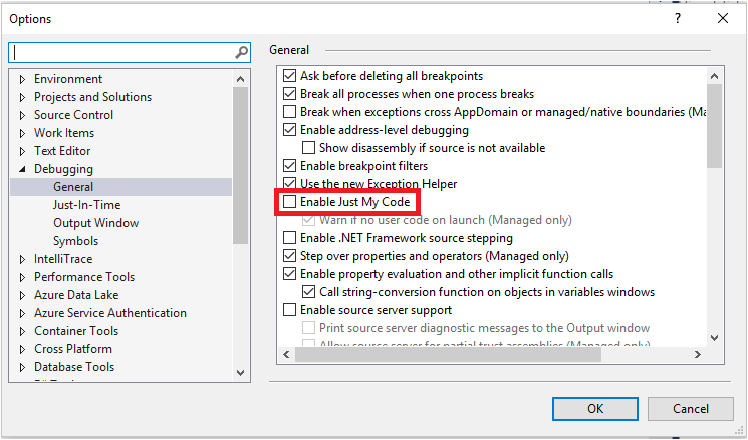
Task: Click the Help question mark button
Action: click(x=678, y=18)
